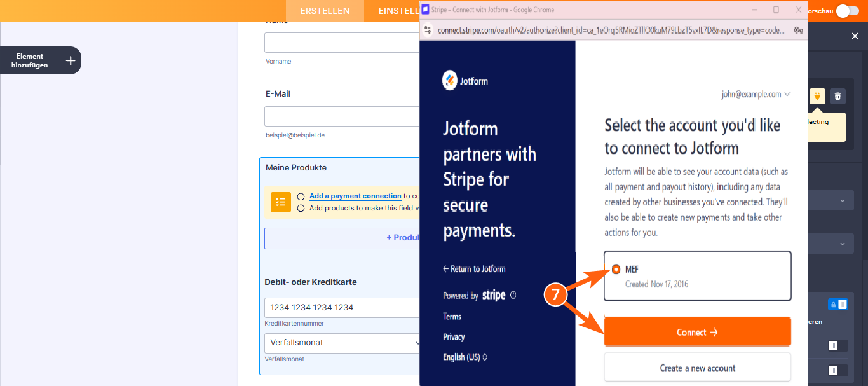
Task: Select radio beside Add products
Action: pos(301,208)
